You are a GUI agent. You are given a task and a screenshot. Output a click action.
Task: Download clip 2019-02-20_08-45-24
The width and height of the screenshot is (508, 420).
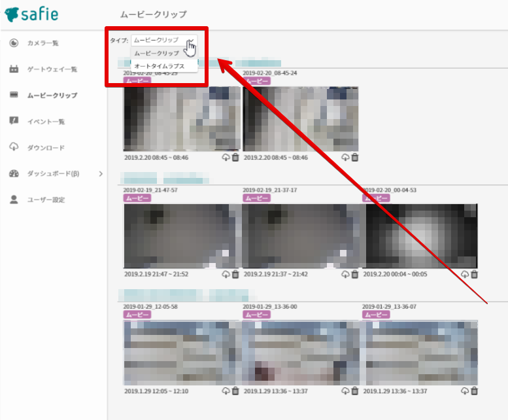[x=345, y=158]
